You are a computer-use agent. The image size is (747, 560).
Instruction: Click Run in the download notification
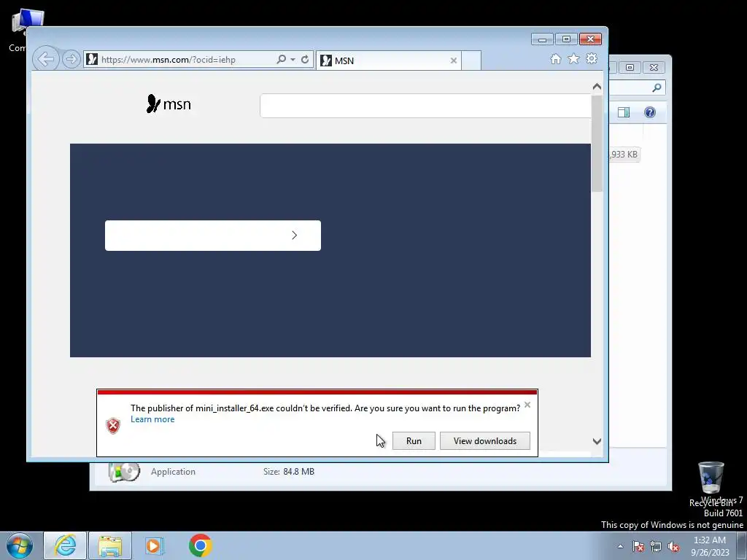(x=414, y=441)
